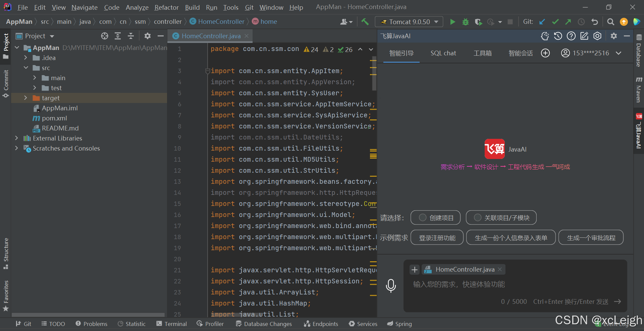This screenshot has width=644, height=331.
Task: Open Endpoints tool window
Action: click(x=321, y=324)
